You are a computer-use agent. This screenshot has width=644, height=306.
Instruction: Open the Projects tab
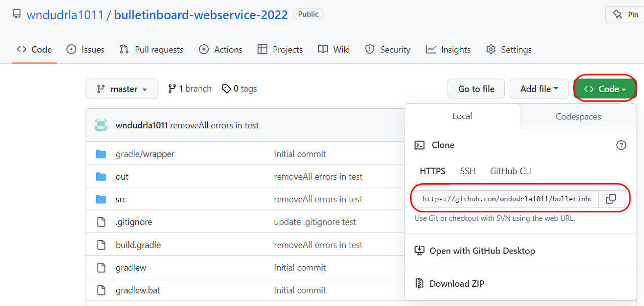tap(280, 49)
